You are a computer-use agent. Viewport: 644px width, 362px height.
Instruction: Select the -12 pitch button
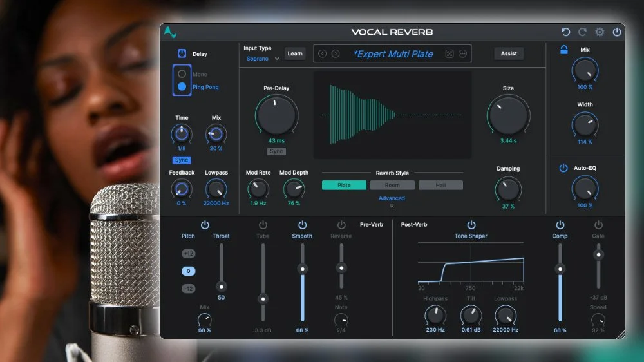pyautogui.click(x=189, y=289)
